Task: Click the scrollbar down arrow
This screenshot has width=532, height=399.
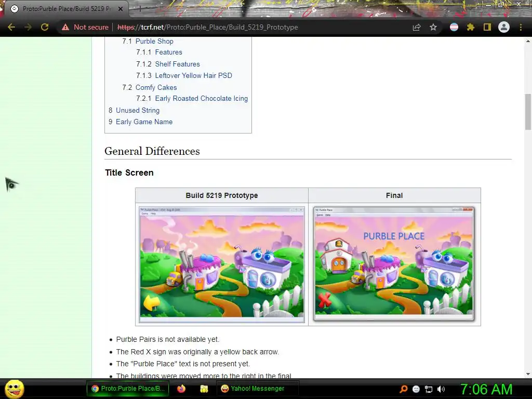Action: [528, 374]
